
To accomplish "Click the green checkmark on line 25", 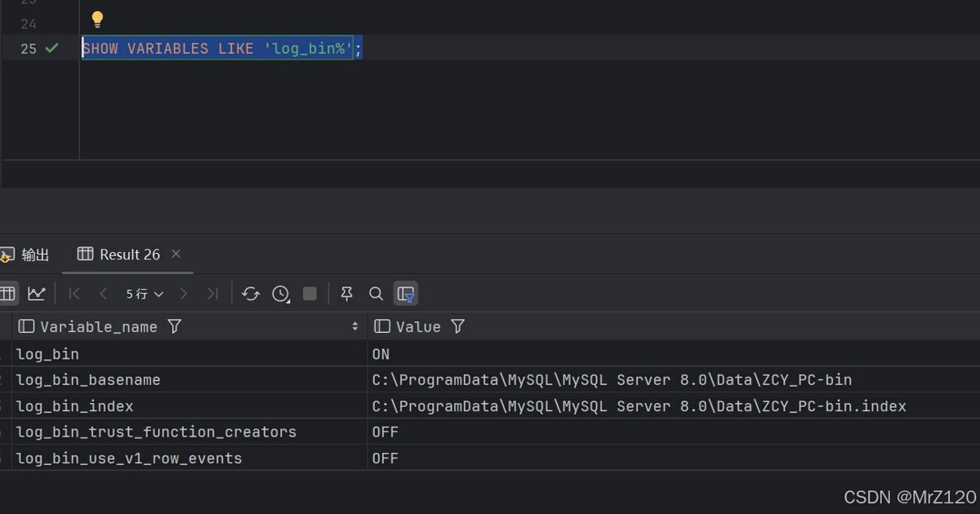I will tap(52, 48).
